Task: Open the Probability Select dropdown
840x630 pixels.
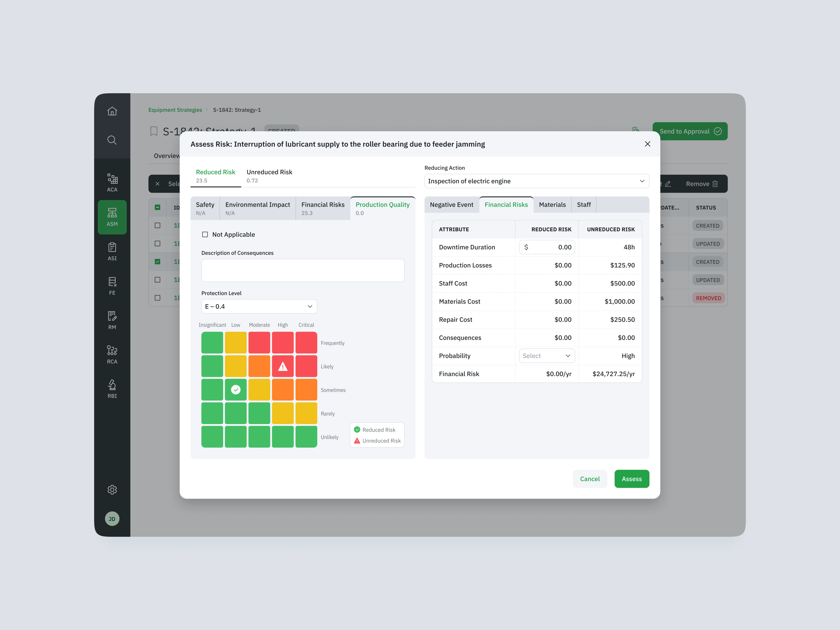Action: [547, 356]
